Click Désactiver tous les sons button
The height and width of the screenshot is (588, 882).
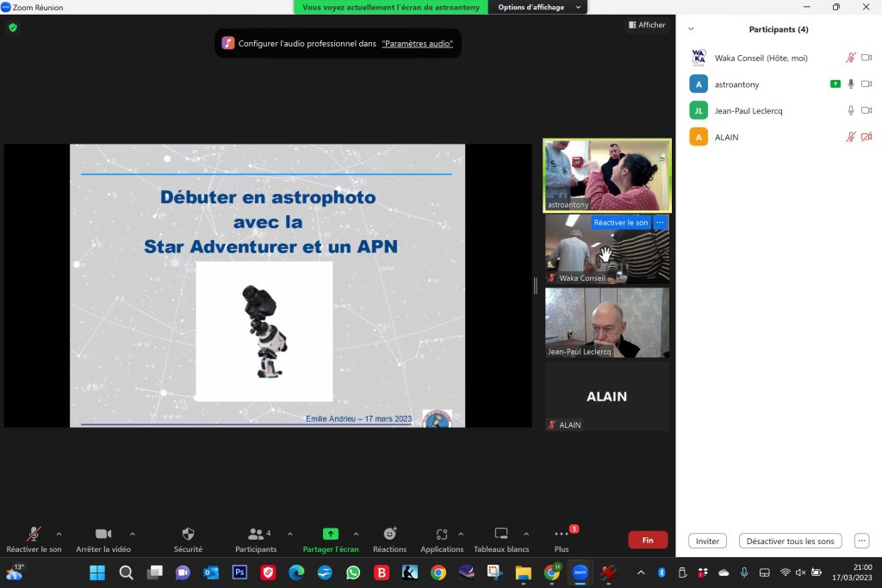click(790, 541)
